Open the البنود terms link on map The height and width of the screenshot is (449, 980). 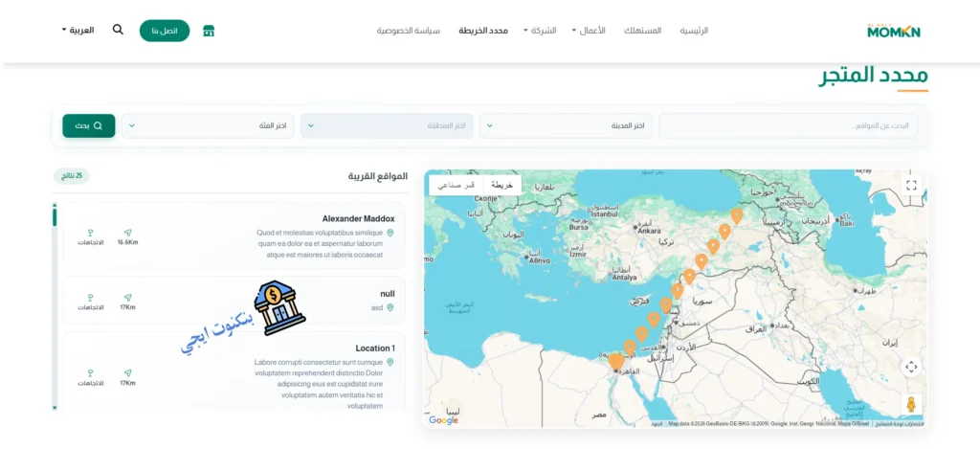(657, 424)
